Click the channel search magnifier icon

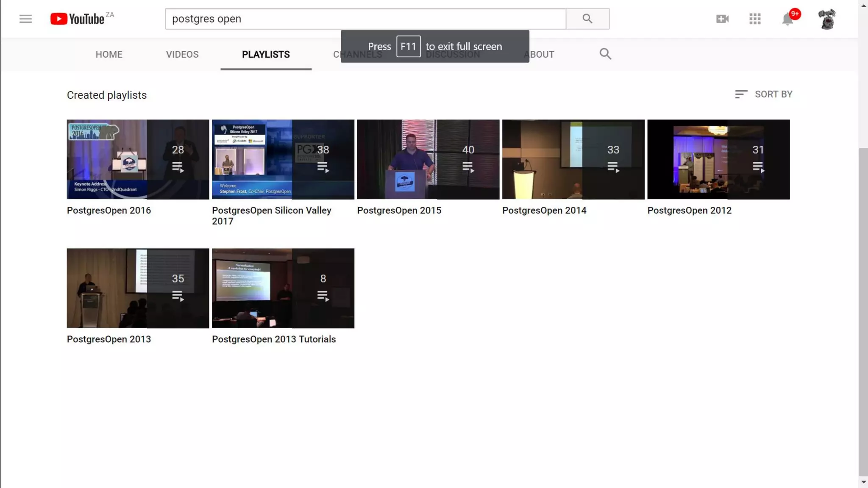click(605, 54)
